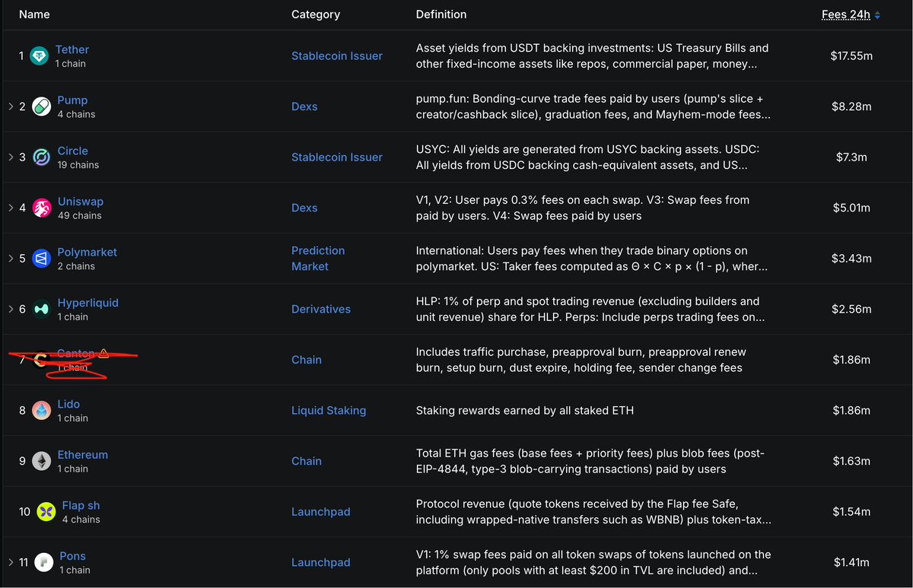Screen dimensions: 913x588
Task: Open the Liquid Staking category link
Action: 329,411
